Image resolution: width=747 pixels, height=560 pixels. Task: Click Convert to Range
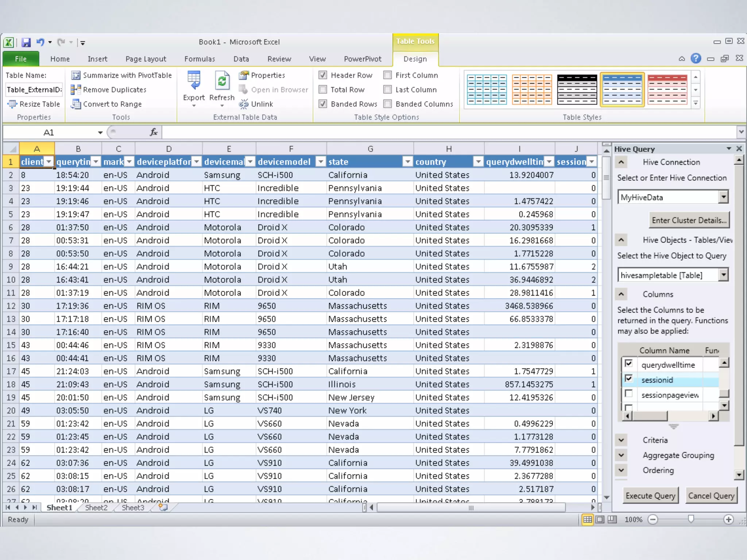pyautogui.click(x=106, y=104)
